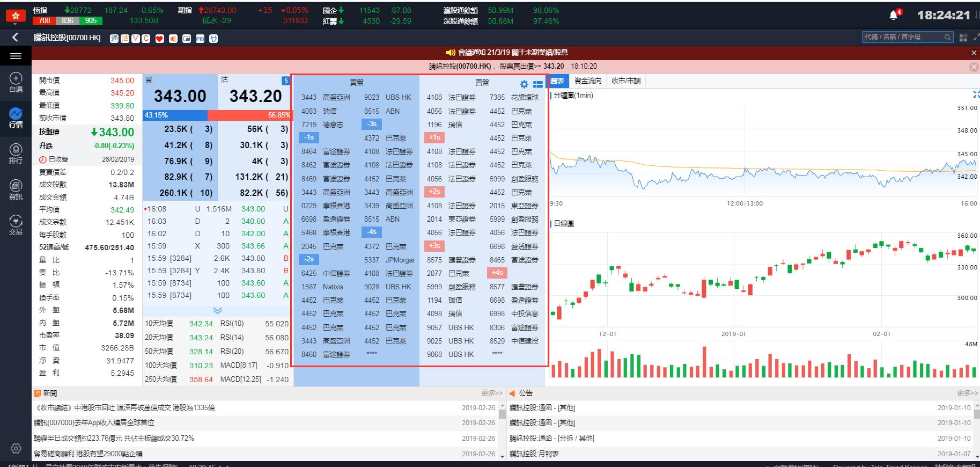
Task: Open broker queue settings gear icon
Action: 524,84
